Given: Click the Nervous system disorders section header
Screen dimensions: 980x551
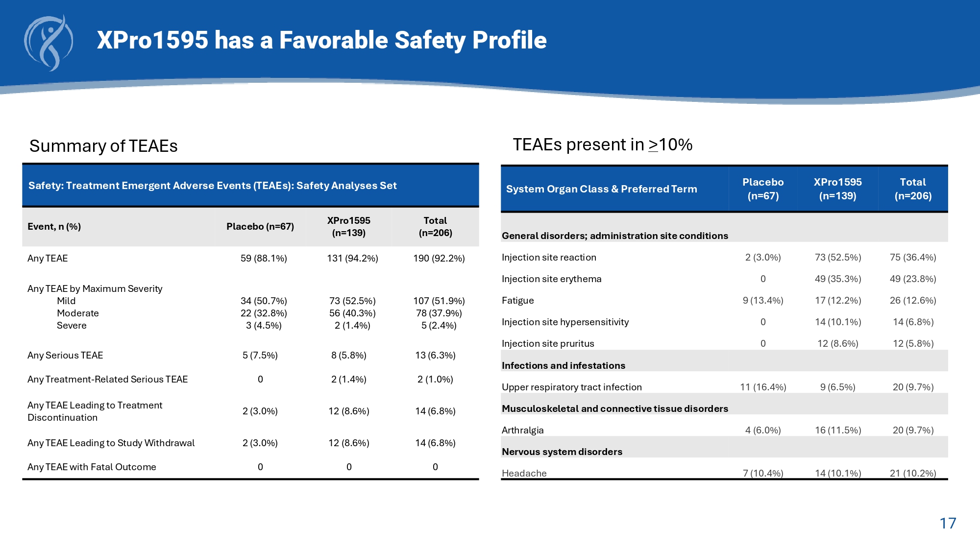Looking at the screenshot, I should click(562, 452).
